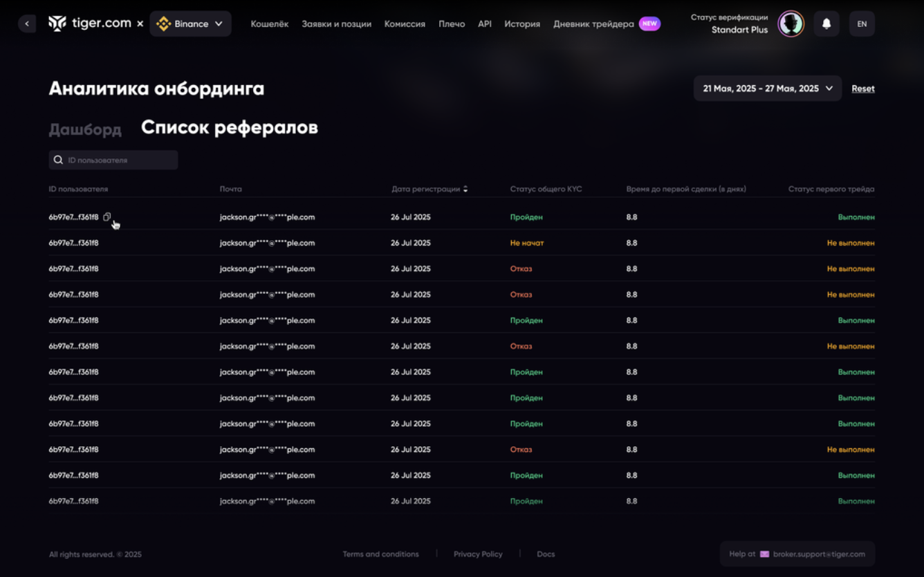Open the Privacy Policy link
Image resolution: width=924 pixels, height=577 pixels.
tap(478, 554)
